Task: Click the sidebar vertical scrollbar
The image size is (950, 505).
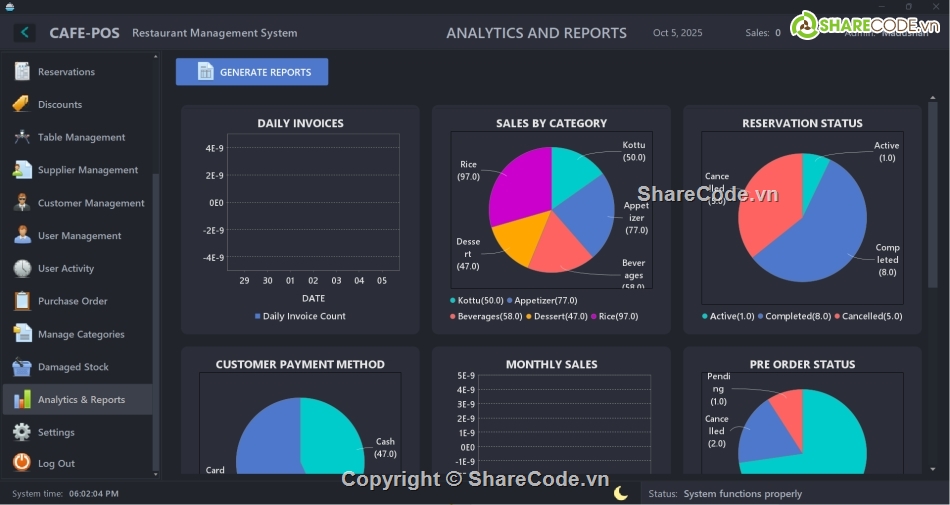Action: (155, 320)
